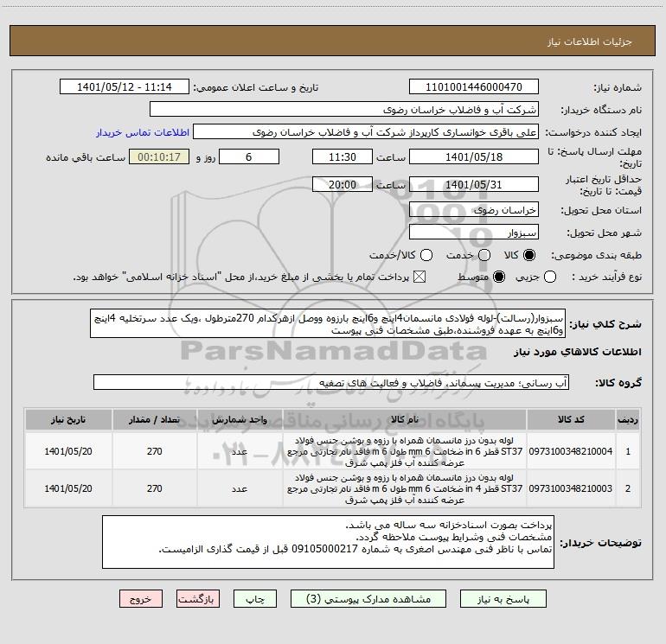Click the validity time 20:00 field
Image resolution: width=666 pixels, height=644 pixels.
(343, 185)
